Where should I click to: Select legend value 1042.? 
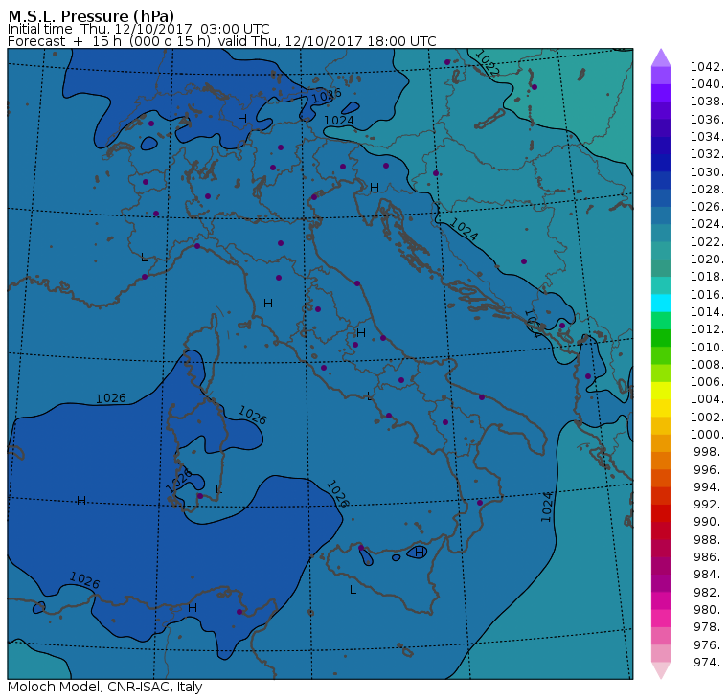(707, 67)
